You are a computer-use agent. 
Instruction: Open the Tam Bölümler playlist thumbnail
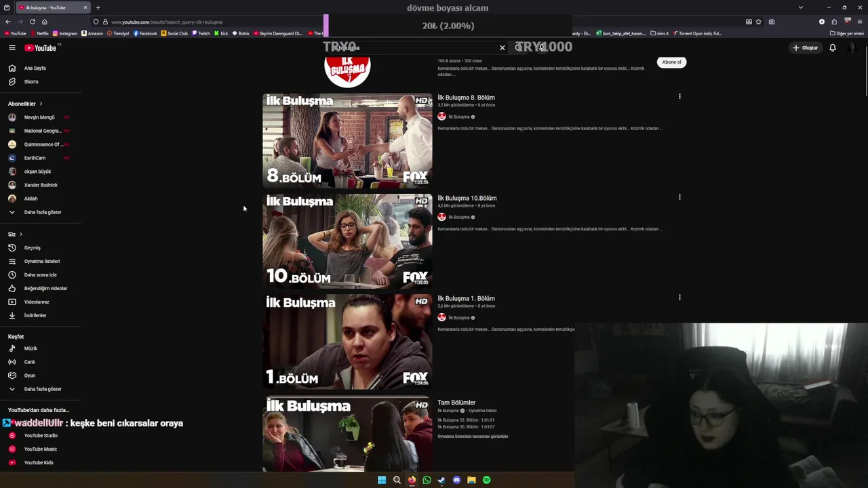347,434
